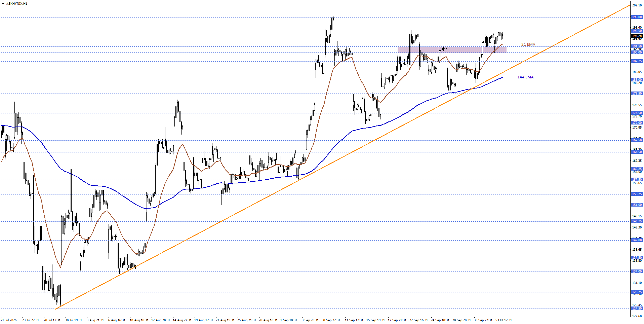Image resolution: width=644 pixels, height=324 pixels.
Task: Click the 3 Sep 20:31 time label
Action: click(310, 320)
